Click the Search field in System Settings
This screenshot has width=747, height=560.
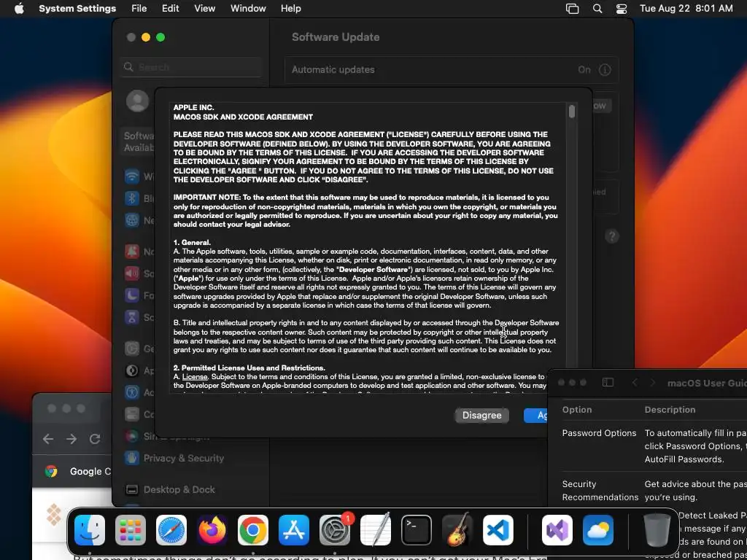190,67
